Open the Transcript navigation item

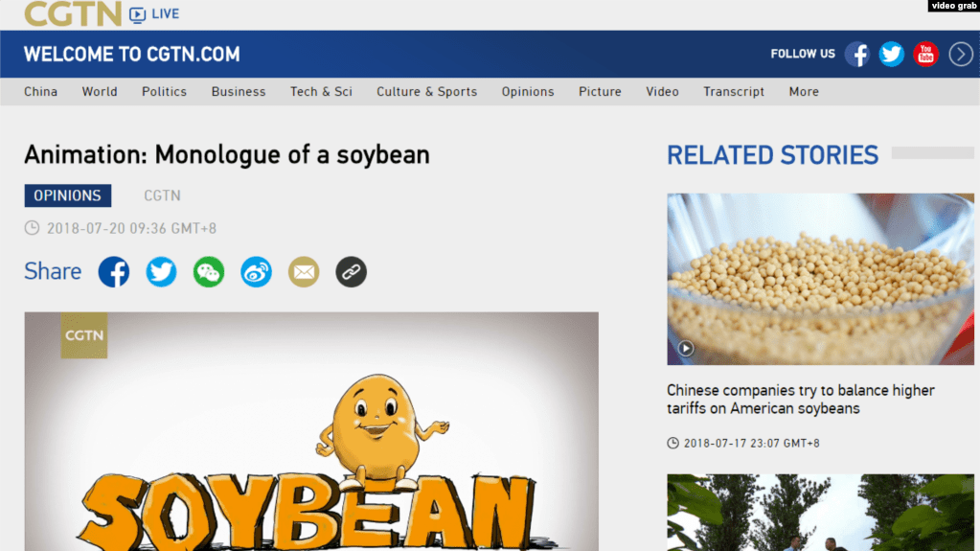(734, 92)
